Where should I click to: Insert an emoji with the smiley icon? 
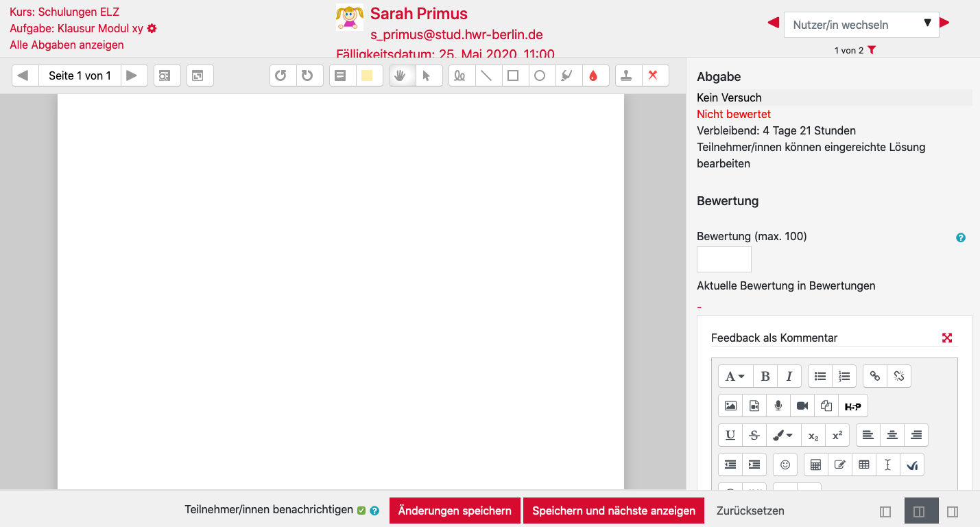[x=785, y=465]
